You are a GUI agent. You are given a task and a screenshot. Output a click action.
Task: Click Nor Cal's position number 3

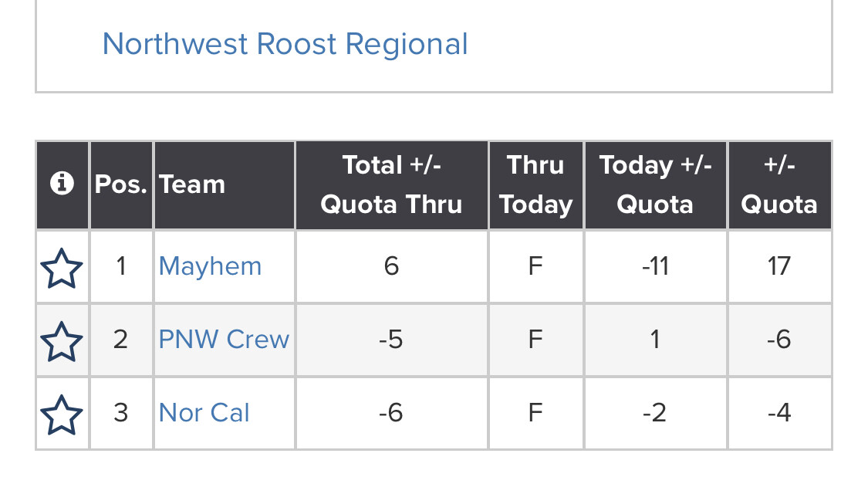120,413
